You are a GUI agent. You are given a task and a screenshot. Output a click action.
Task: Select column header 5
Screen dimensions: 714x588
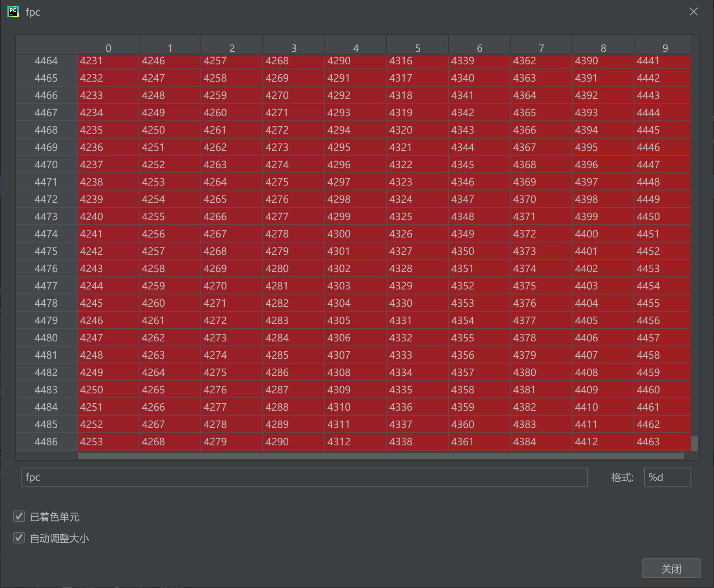pos(417,48)
